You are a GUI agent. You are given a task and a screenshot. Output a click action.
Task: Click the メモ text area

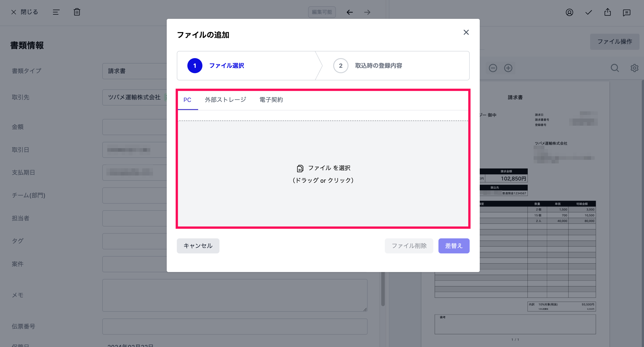tap(235, 295)
